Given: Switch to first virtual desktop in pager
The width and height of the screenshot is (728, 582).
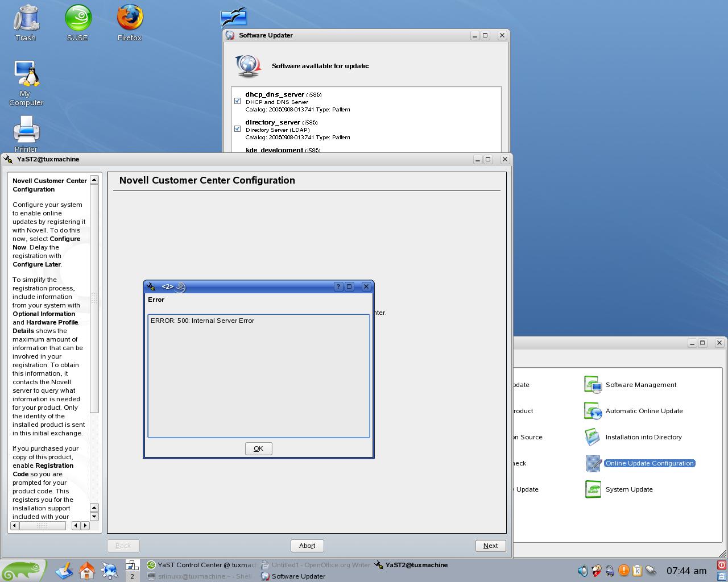Looking at the screenshot, I should (x=132, y=565).
